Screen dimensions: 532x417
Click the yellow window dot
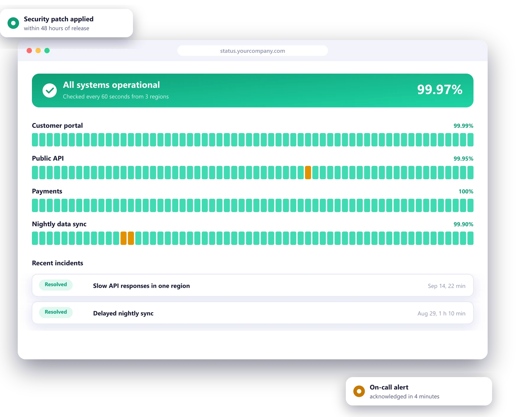[x=38, y=51]
